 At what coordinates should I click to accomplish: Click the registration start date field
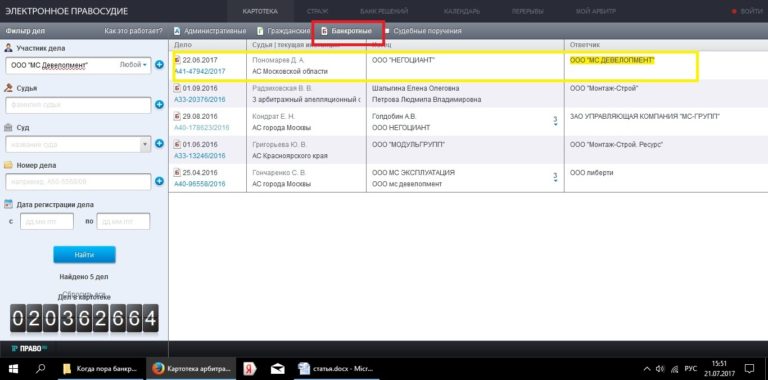pyautogui.click(x=47, y=221)
